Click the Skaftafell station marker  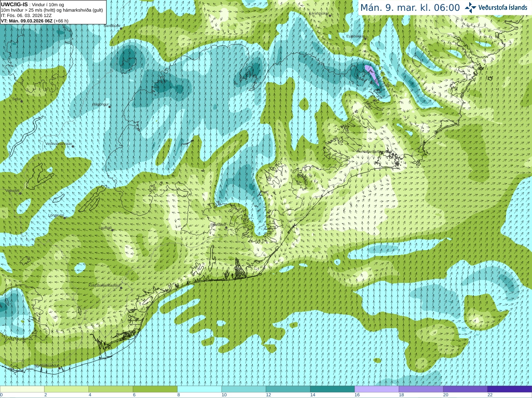tap(226, 227)
